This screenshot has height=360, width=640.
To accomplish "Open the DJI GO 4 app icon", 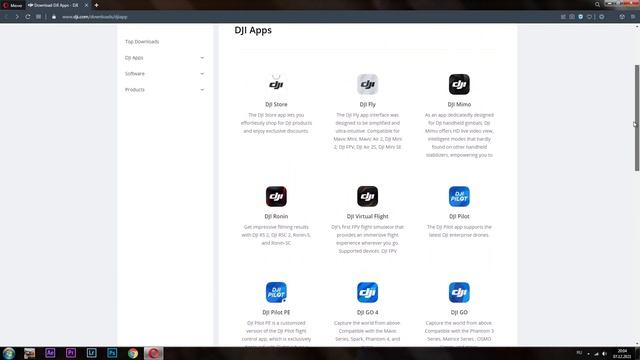I will [368, 292].
